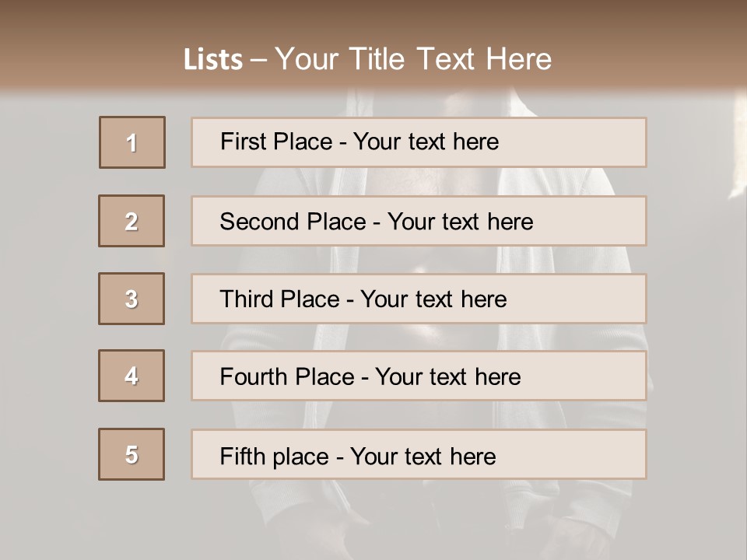Click 'Your text here' in second bar
The height and width of the screenshot is (560, 747).
point(460,222)
